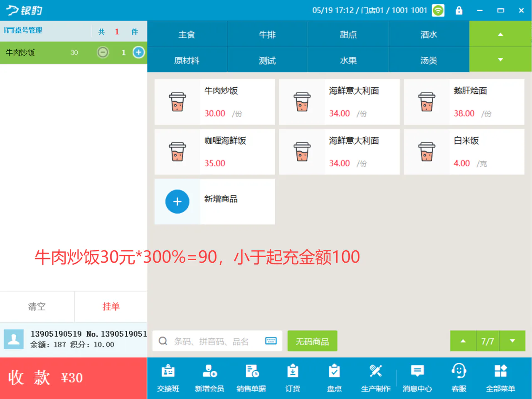Go to next product page arrow
532x399 pixels.
512,341
